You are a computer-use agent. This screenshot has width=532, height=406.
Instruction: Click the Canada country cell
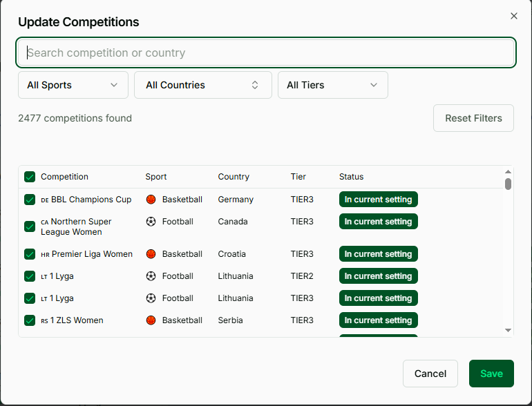pos(233,222)
